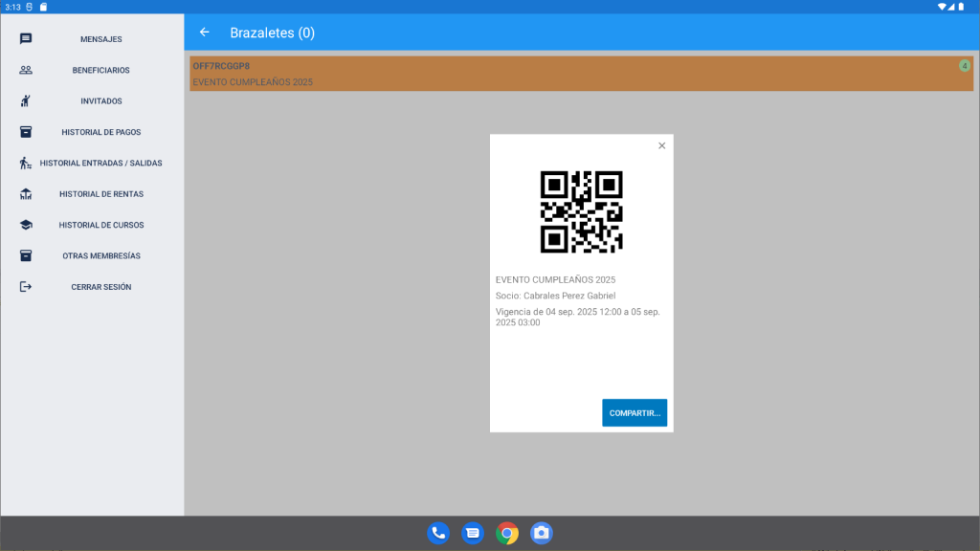This screenshot has height=551, width=980.
Task: Click the Mensajes chat icon
Action: pyautogui.click(x=26, y=39)
